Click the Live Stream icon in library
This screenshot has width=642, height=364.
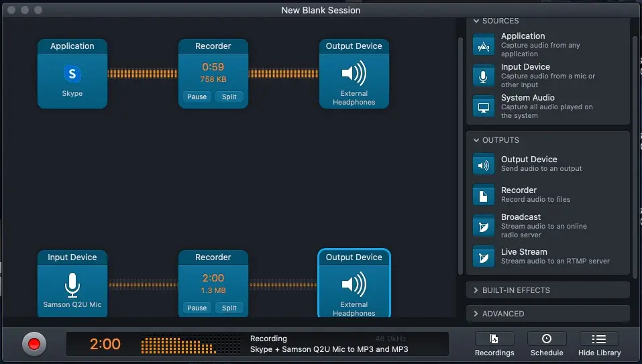[x=483, y=257]
